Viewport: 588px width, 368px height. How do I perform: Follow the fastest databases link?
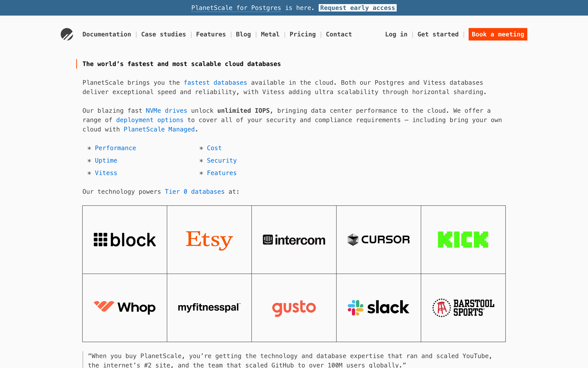[215, 83]
